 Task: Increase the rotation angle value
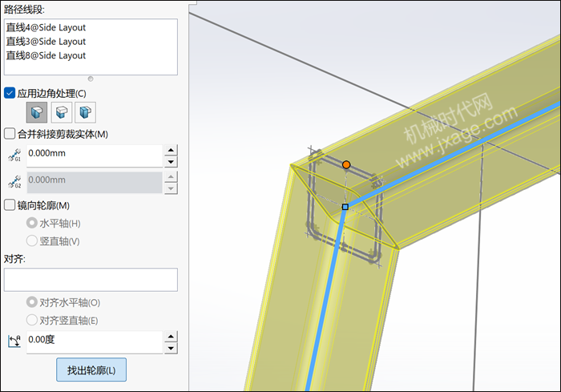click(x=171, y=337)
